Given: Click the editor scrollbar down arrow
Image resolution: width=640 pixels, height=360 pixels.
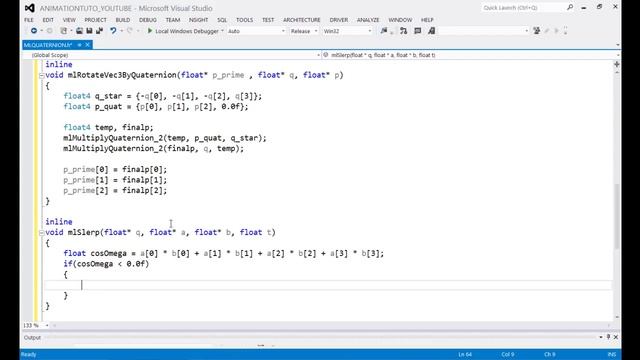Looking at the screenshot, I should coord(616,317).
